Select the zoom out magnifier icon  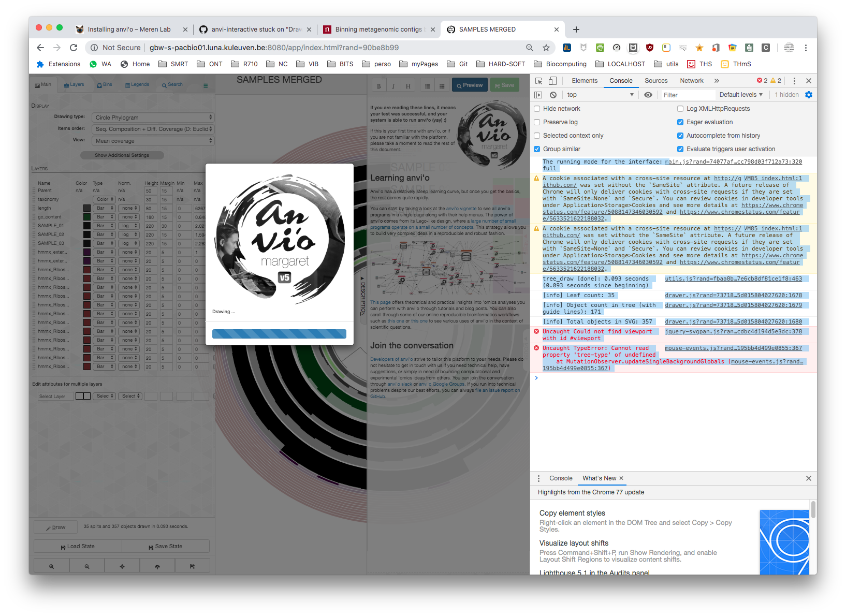(87, 565)
